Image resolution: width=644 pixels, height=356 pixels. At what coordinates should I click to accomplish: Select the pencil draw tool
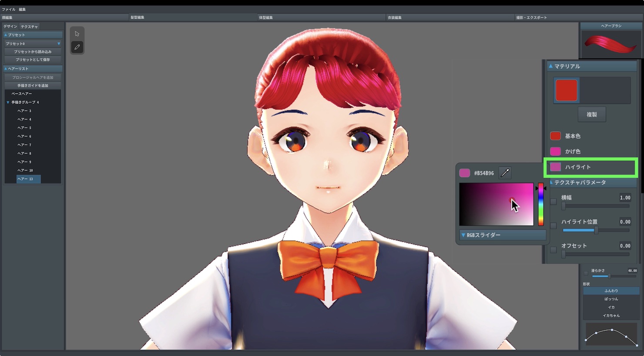[77, 47]
